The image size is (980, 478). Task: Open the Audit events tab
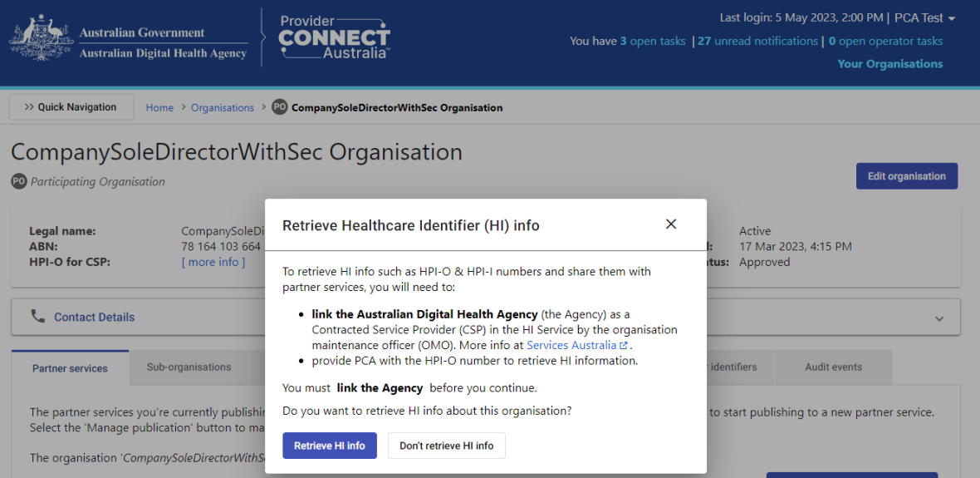833,367
